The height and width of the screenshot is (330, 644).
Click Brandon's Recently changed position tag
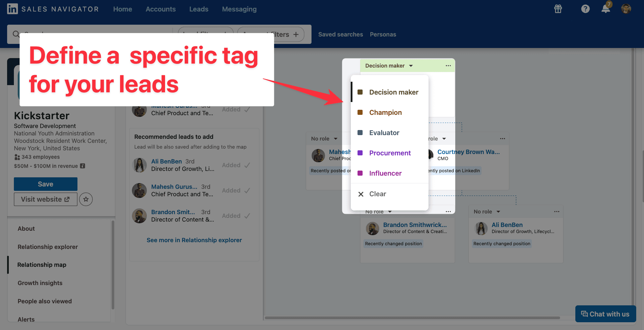(393, 244)
